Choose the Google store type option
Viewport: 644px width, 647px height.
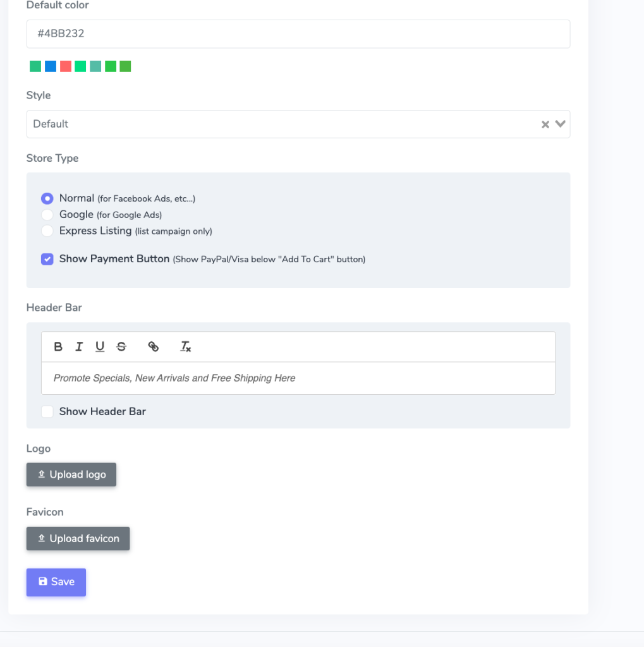(x=47, y=215)
